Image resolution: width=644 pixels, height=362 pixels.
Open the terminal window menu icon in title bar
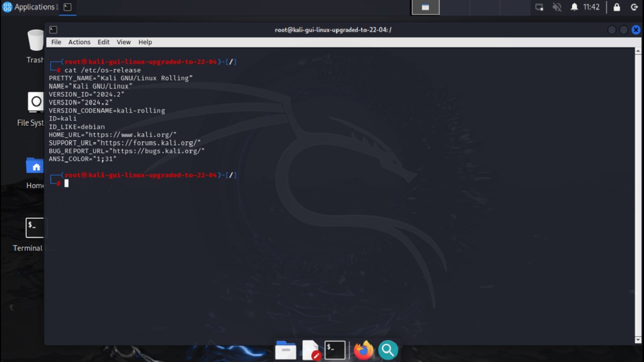[53, 30]
